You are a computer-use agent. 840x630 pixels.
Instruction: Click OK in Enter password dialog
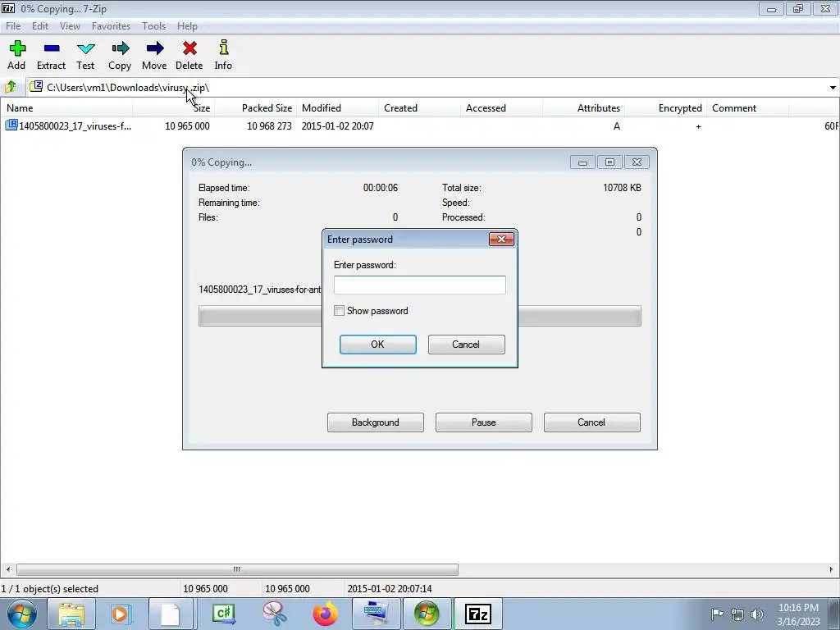point(377,345)
